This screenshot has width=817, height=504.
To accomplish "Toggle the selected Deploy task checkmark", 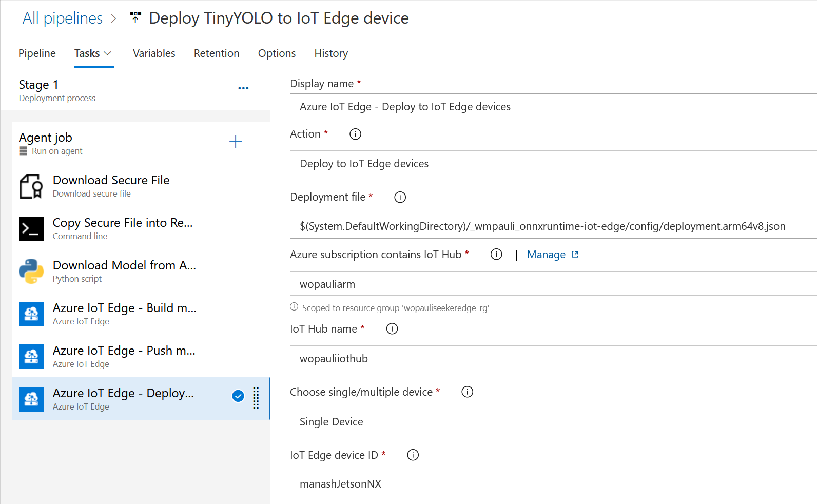I will click(x=238, y=396).
